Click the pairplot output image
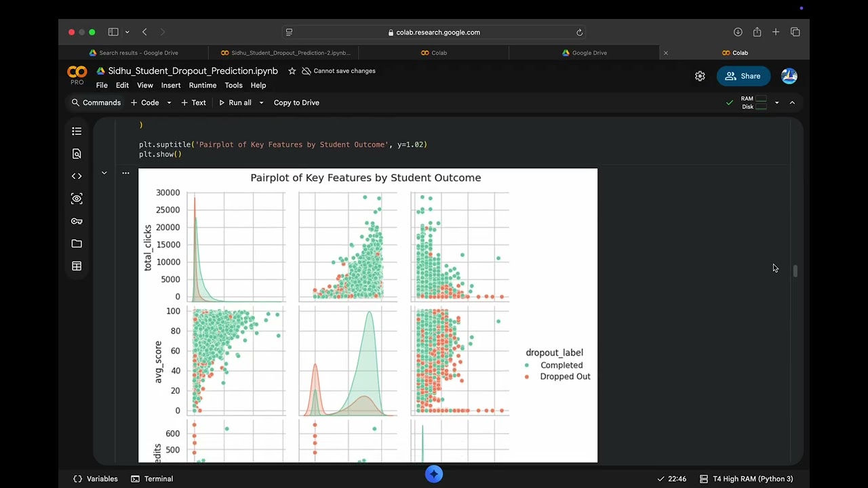This screenshot has height=488, width=868. (x=368, y=315)
